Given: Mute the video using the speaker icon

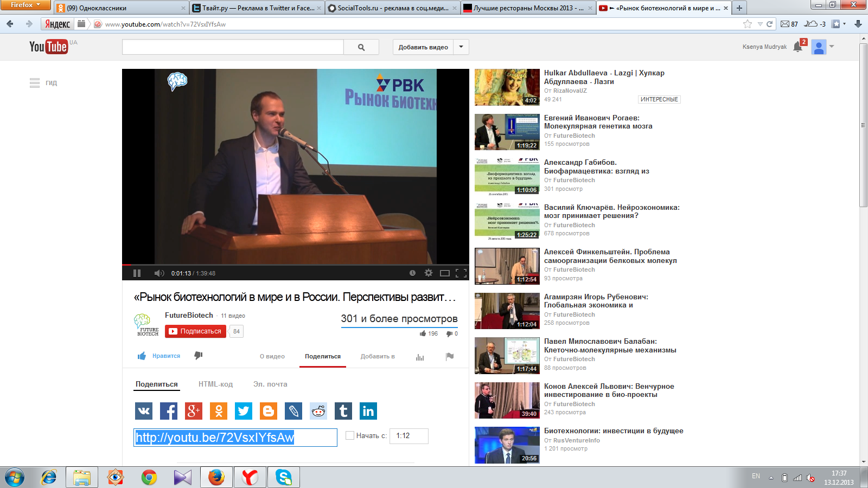Looking at the screenshot, I should [x=159, y=273].
